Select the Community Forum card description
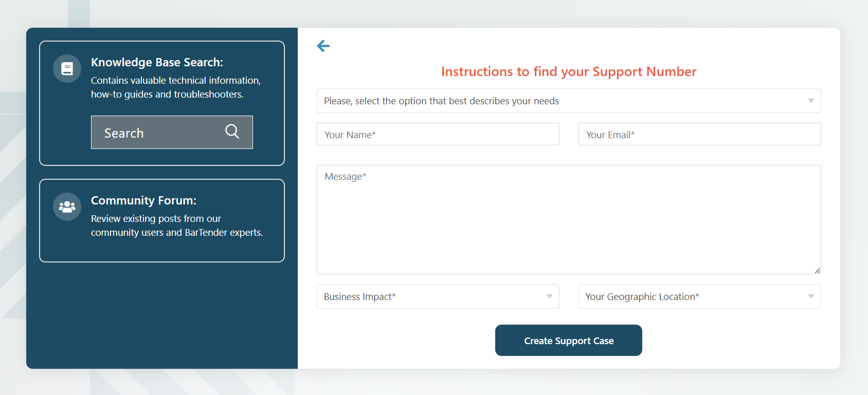 pyautogui.click(x=177, y=225)
